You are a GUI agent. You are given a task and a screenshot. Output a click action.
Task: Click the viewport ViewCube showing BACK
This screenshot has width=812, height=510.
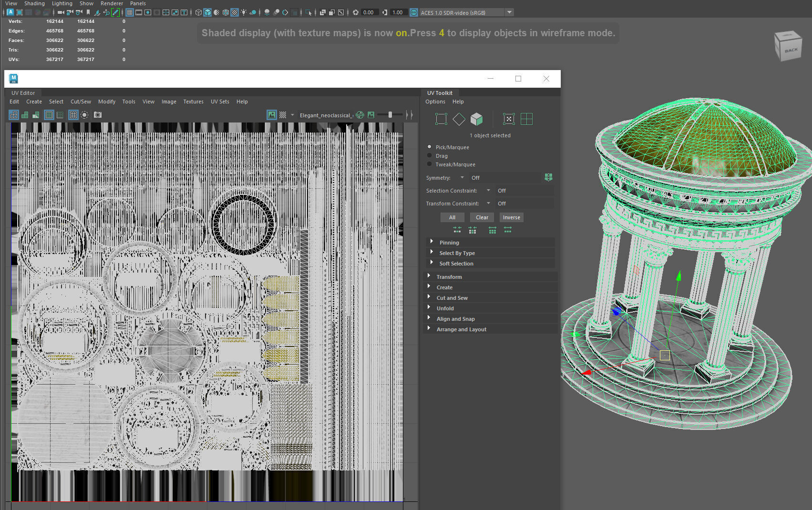[x=789, y=46]
